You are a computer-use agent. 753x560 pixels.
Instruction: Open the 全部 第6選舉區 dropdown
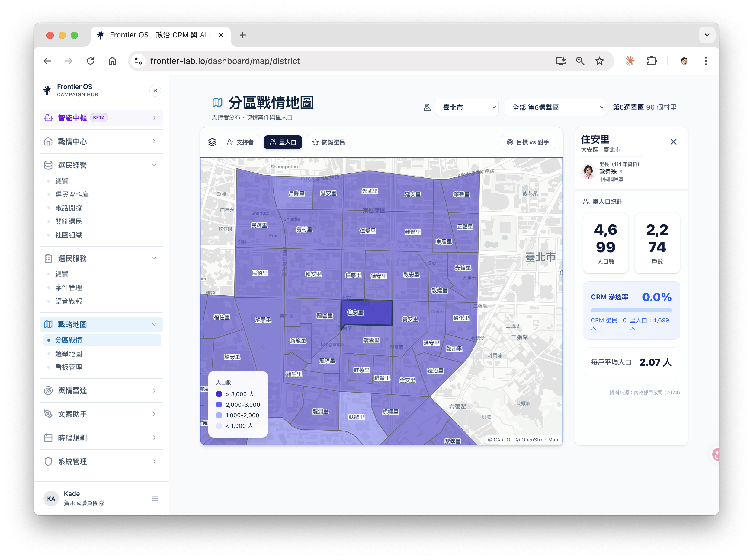tap(555, 107)
